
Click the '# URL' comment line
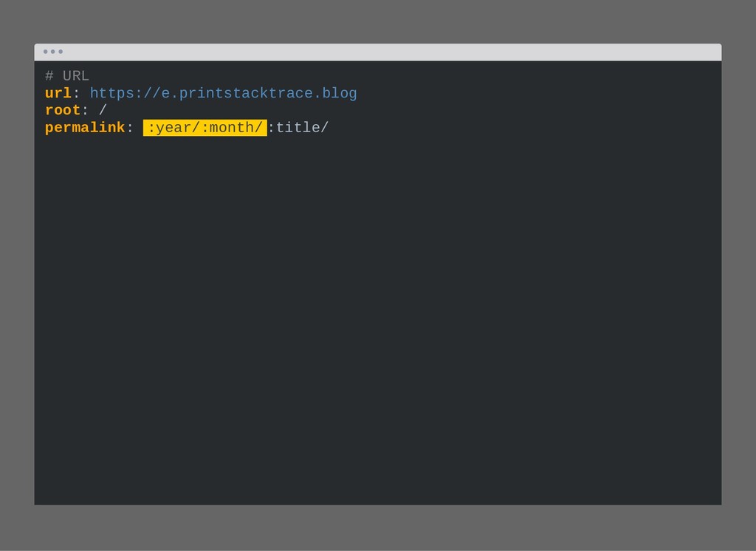coord(67,76)
